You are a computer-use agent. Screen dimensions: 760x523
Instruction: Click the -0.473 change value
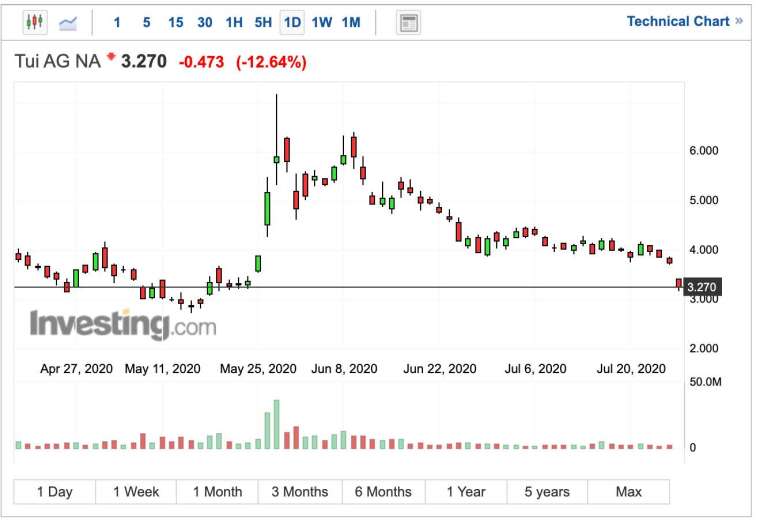(x=202, y=62)
